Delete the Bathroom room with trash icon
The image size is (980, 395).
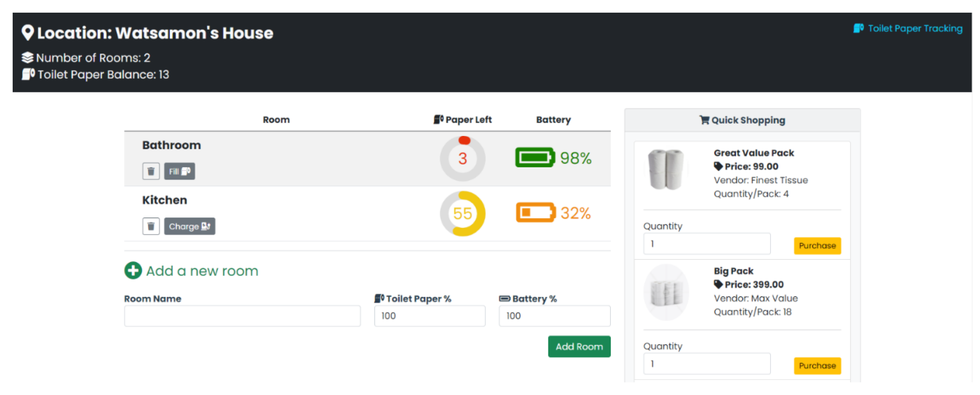pyautogui.click(x=151, y=171)
